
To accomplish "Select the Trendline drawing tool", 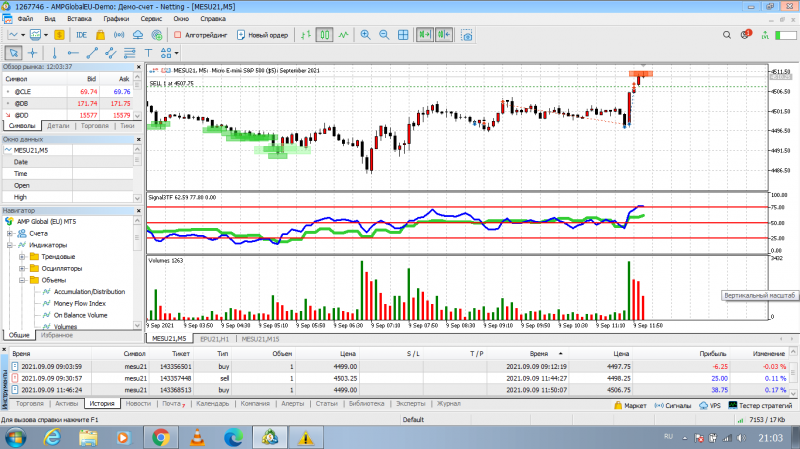I will coord(92,53).
